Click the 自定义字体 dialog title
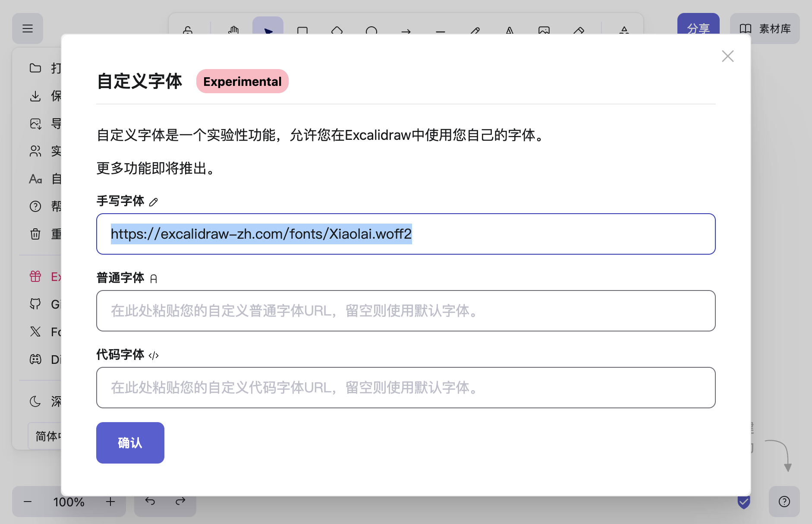 click(x=139, y=81)
